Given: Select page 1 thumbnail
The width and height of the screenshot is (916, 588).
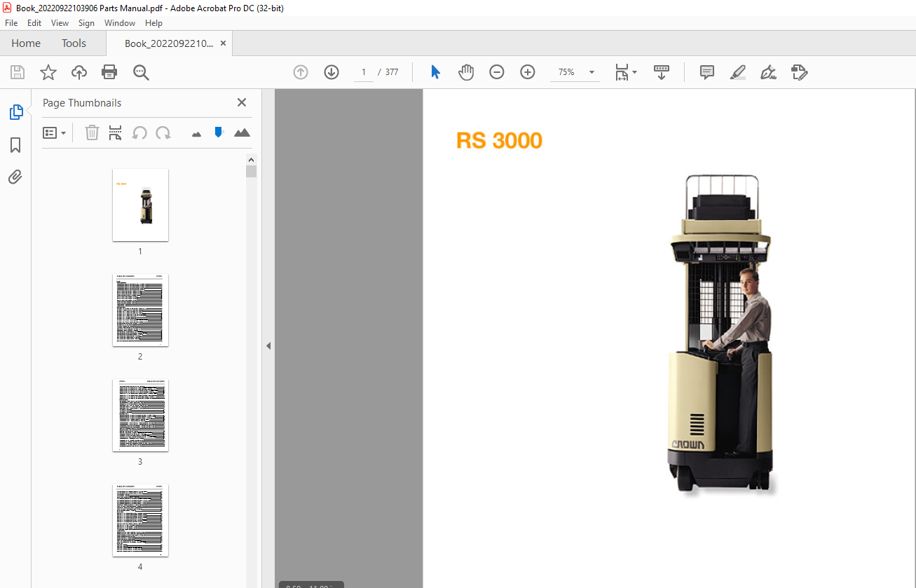Looking at the screenshot, I should point(140,205).
